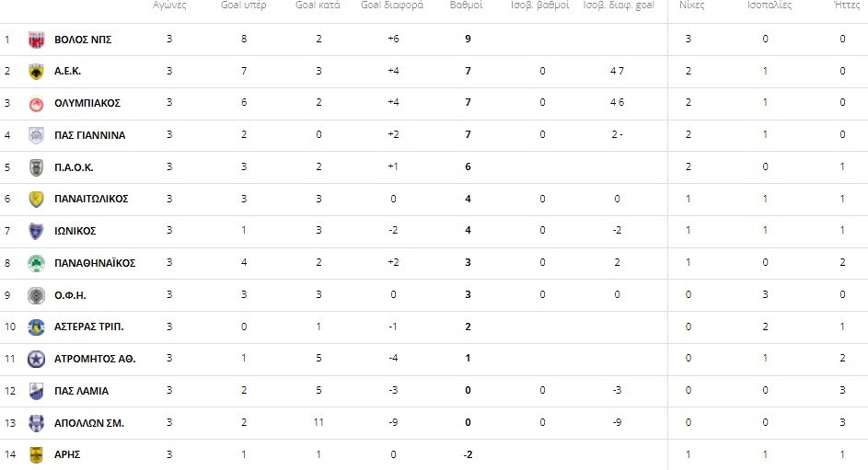Click the ΑΡΗΣ yellow crest icon

[36, 454]
